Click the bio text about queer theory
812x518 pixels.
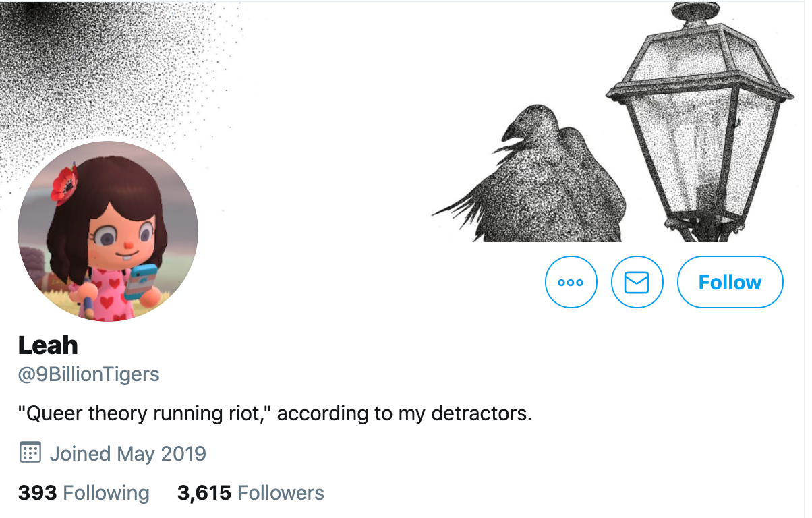click(x=275, y=413)
